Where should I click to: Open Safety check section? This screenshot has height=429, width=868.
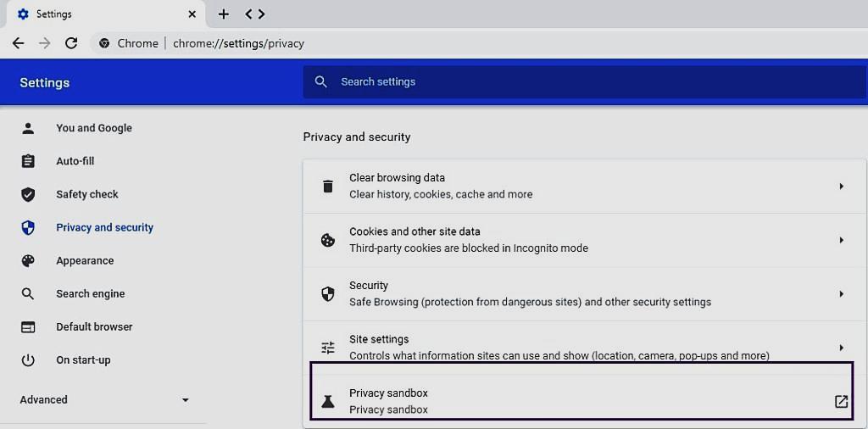(87, 194)
